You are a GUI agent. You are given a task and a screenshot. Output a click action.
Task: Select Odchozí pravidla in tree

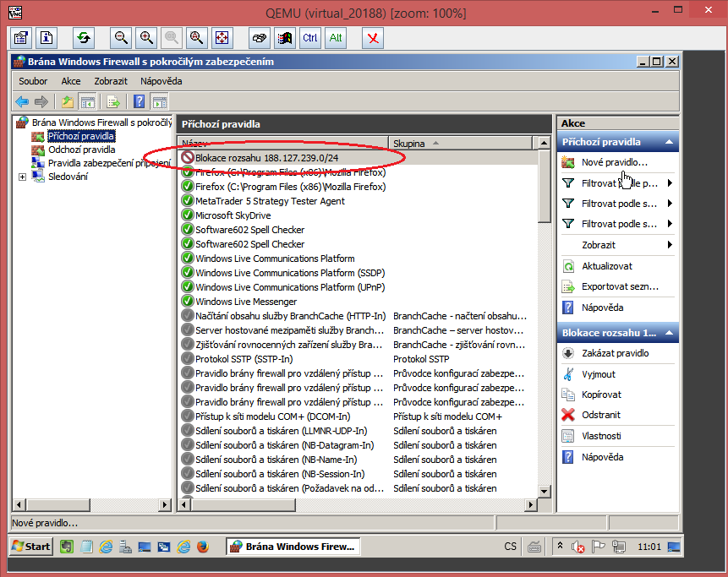click(82, 150)
